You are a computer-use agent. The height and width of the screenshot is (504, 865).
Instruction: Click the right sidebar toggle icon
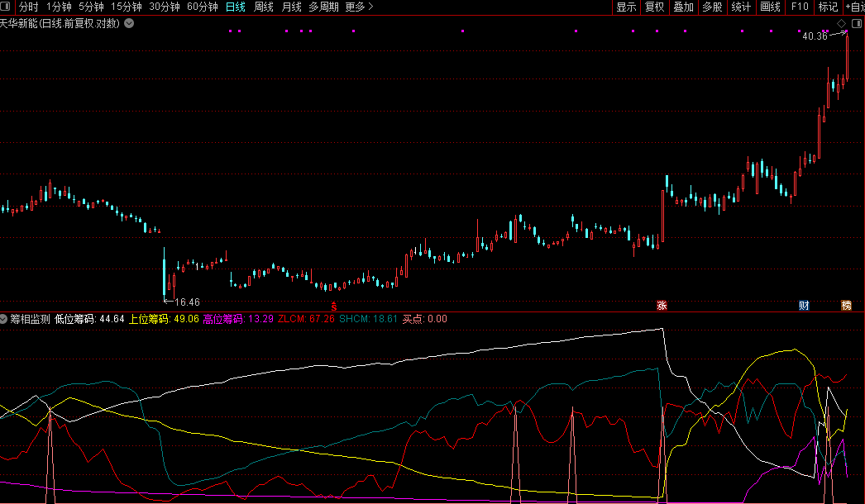pyautogui.click(x=858, y=22)
